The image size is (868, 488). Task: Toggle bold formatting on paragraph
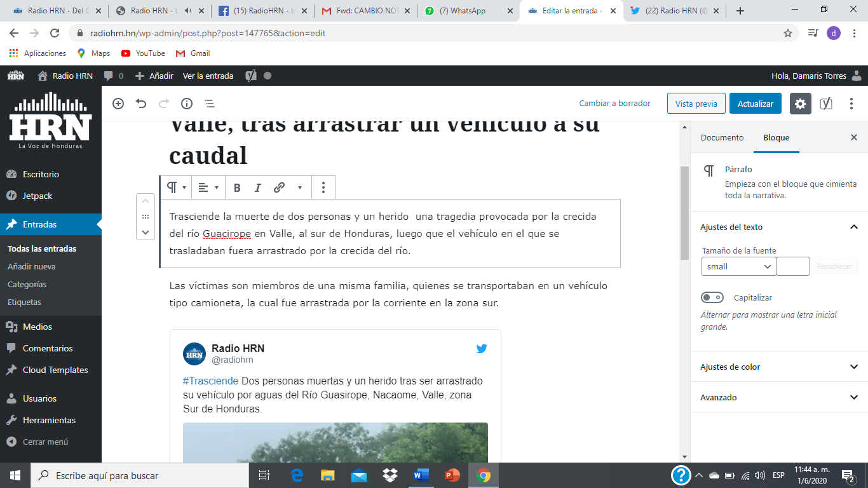pos(237,187)
